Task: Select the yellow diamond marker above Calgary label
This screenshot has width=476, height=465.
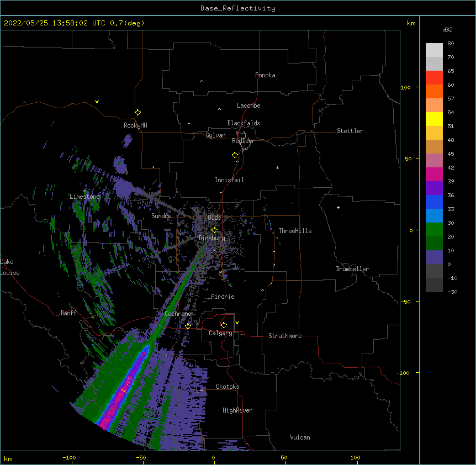Action: coord(224,325)
